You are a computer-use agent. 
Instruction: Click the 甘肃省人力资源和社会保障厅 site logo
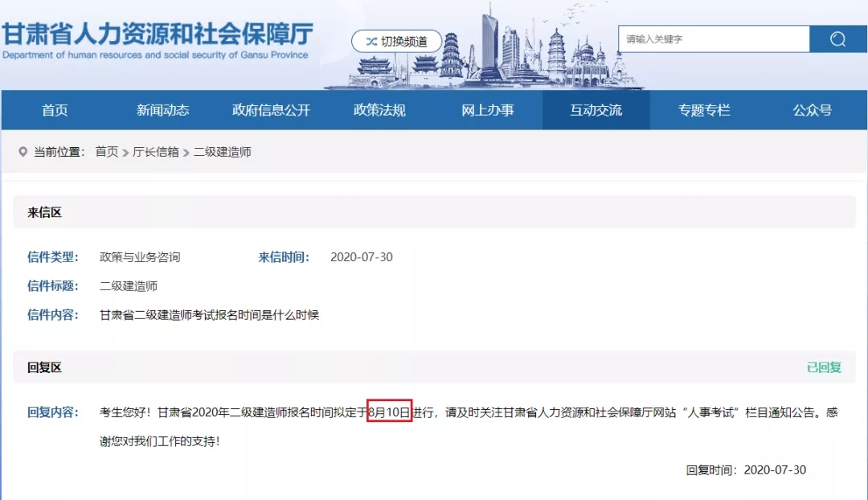click(158, 40)
